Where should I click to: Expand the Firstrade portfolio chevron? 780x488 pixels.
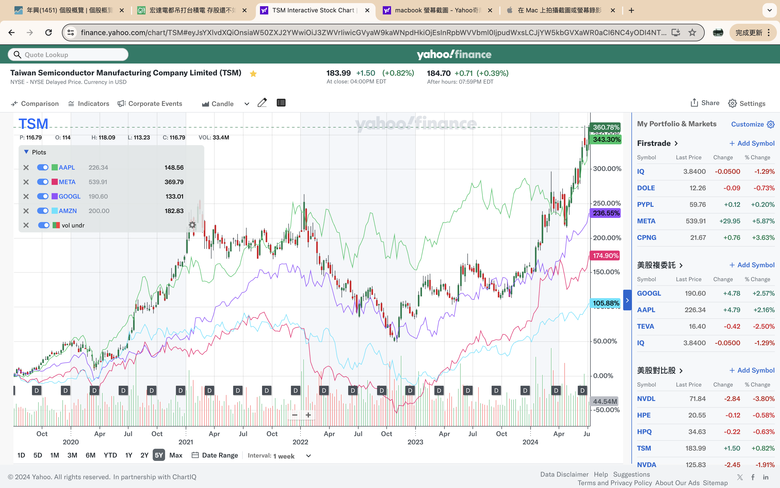(x=676, y=143)
